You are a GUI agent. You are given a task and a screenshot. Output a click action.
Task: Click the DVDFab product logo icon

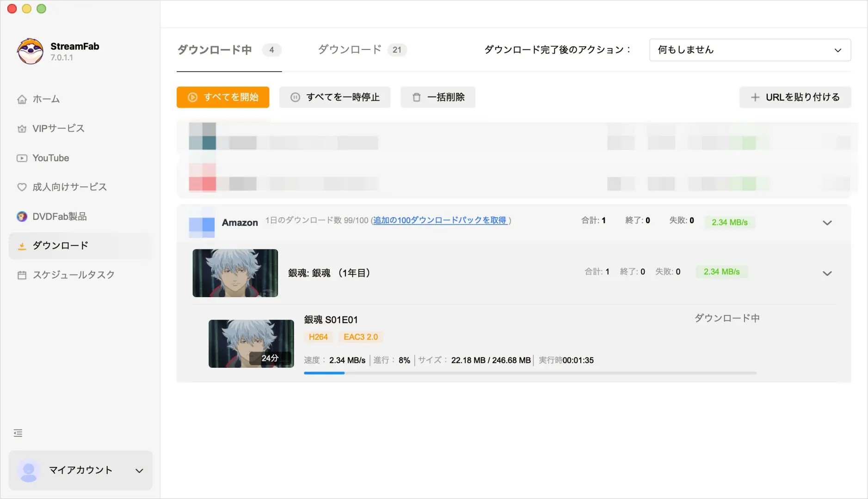pos(22,217)
